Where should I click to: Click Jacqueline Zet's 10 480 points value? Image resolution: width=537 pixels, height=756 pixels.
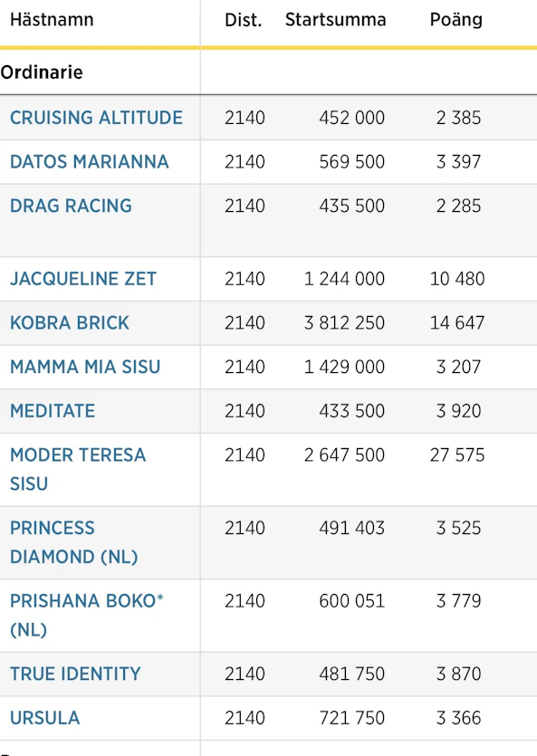[x=457, y=279]
